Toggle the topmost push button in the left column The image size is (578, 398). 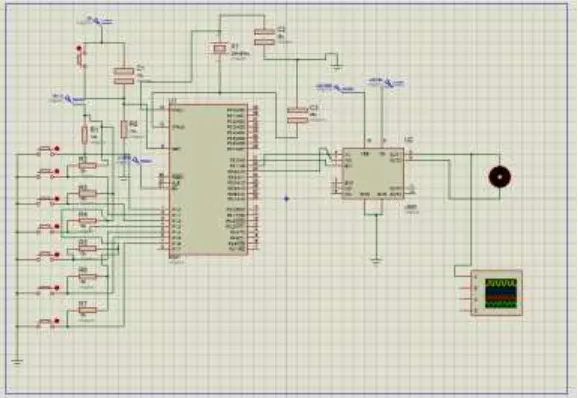[48, 150]
